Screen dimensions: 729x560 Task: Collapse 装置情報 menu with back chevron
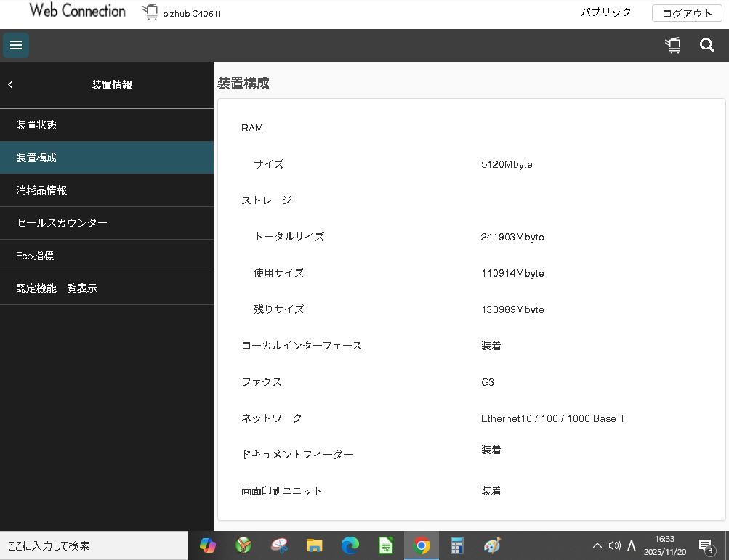10,85
